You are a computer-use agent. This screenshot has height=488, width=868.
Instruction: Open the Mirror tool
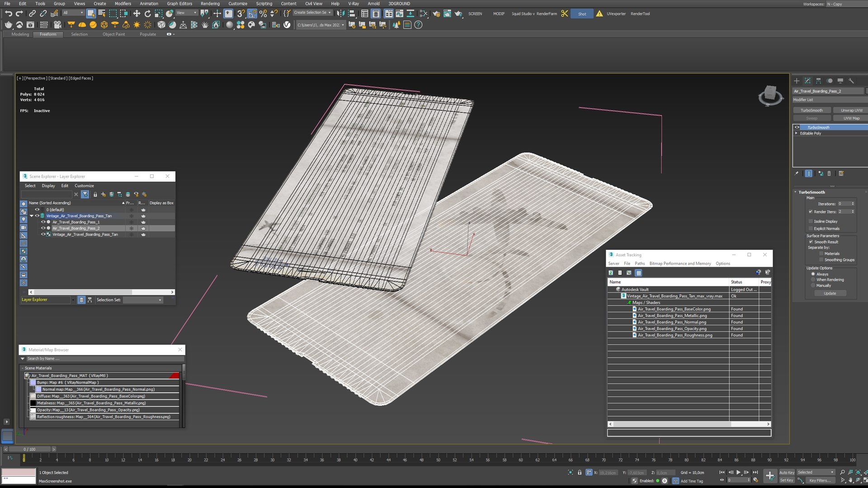click(x=341, y=14)
